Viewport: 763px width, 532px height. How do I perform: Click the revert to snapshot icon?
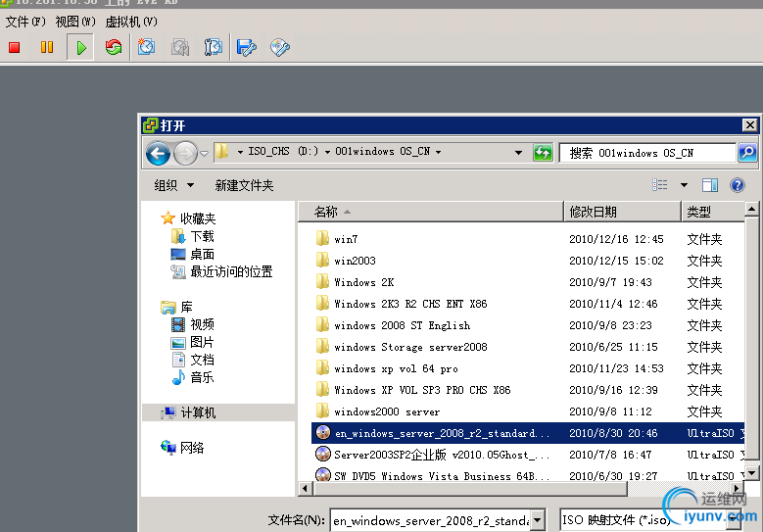point(180,47)
